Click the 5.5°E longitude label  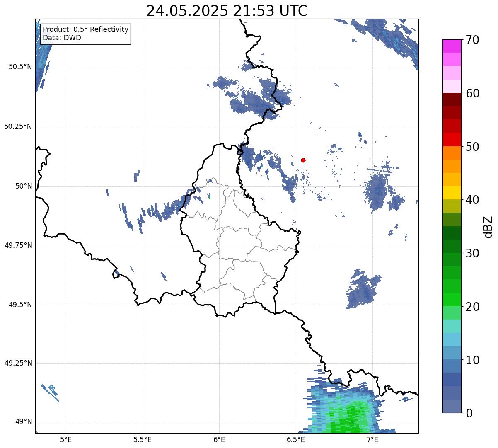(143, 439)
